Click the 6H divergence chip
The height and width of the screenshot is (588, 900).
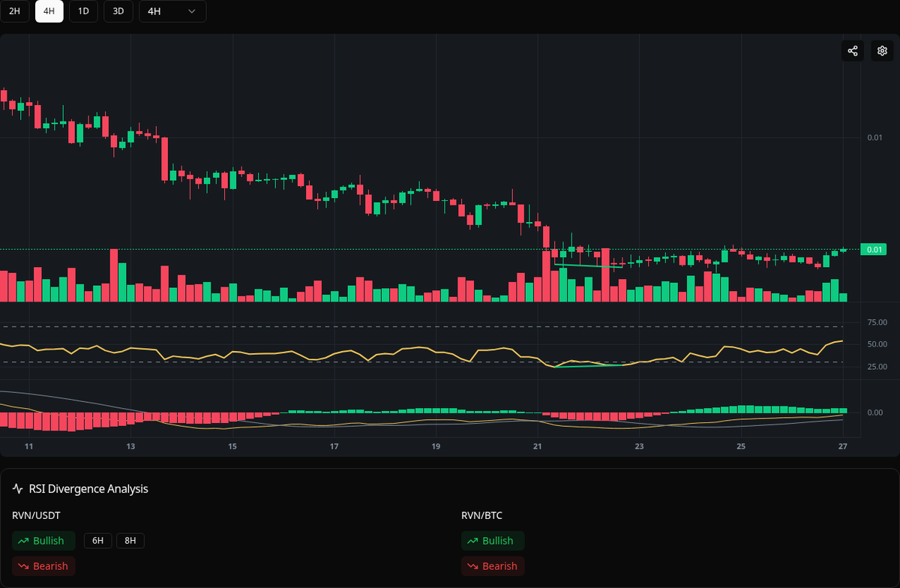coord(97,540)
